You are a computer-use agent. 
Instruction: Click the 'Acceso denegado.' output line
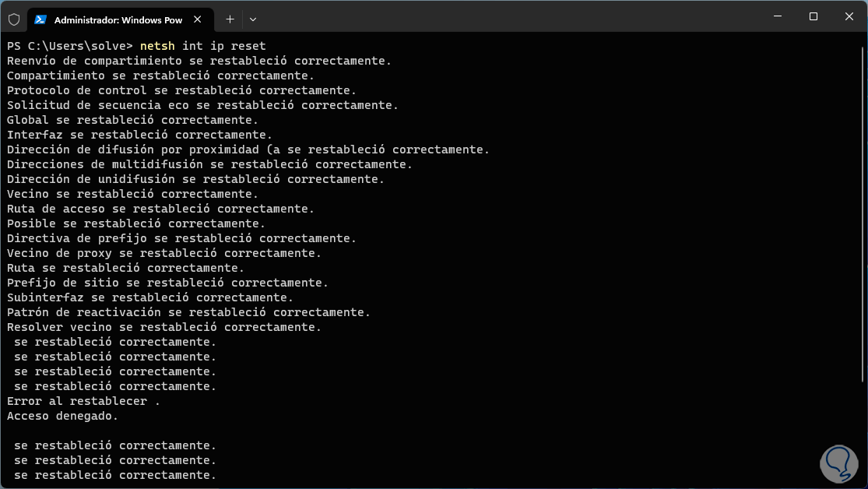62,416
